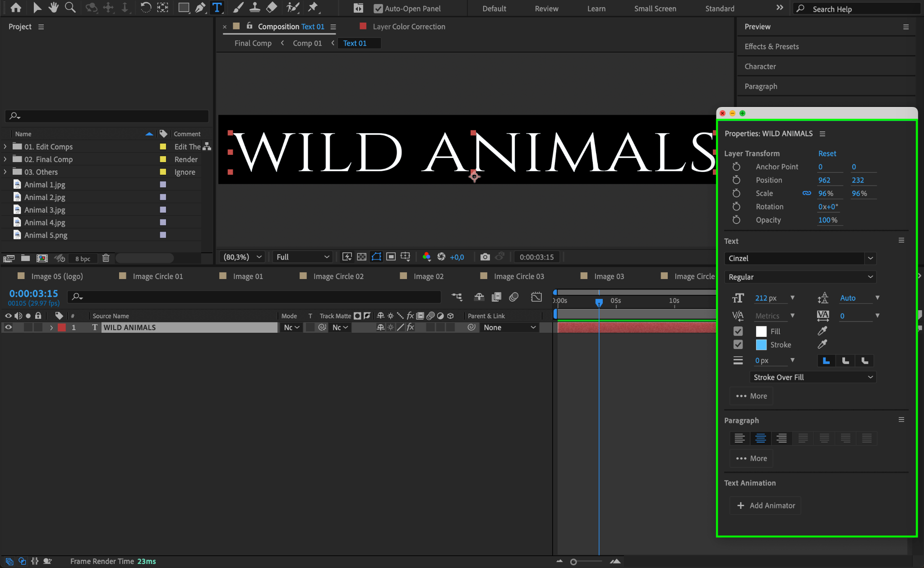The image size is (924, 568).
Task: Select the Zoom magnifier tool
Action: coord(70,7)
